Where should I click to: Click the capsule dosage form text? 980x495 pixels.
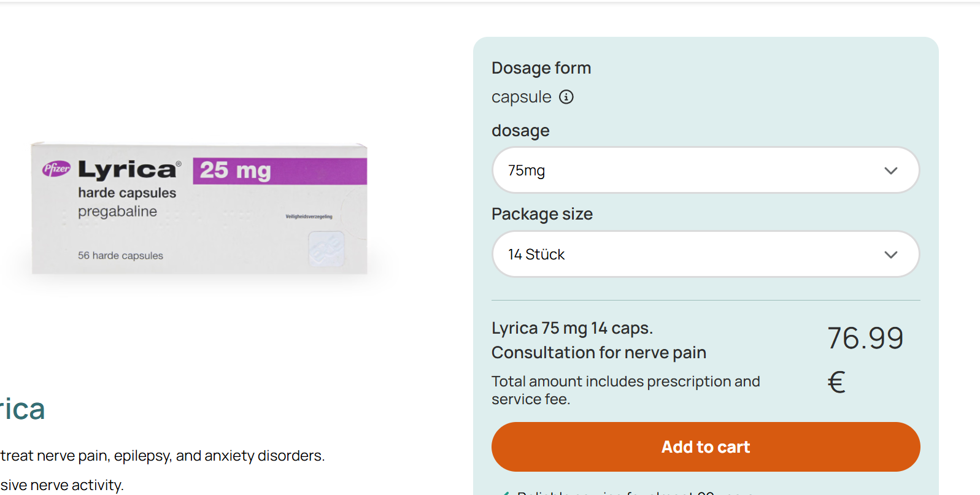521,97
